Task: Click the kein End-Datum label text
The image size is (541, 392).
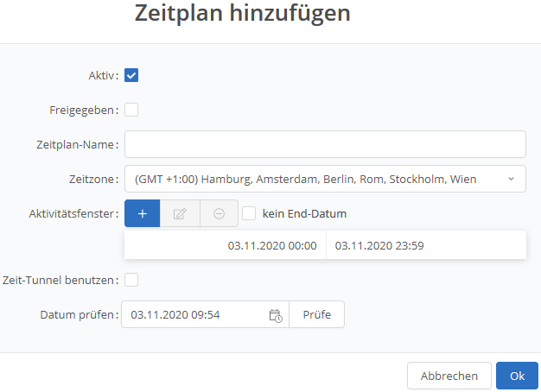Action: click(304, 213)
